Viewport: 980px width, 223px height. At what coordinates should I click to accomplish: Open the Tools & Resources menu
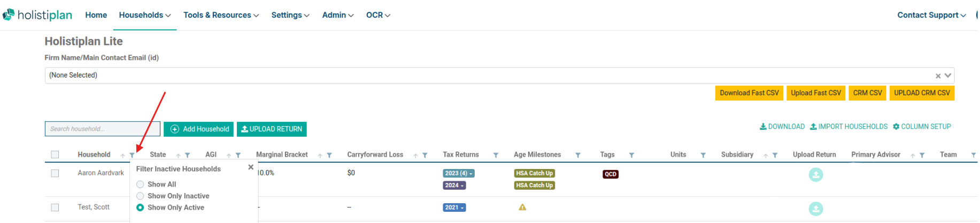(221, 15)
